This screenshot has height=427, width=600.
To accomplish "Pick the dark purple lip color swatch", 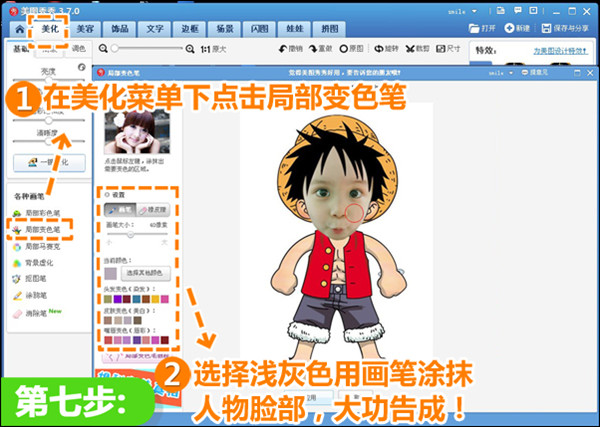I will tap(136, 340).
